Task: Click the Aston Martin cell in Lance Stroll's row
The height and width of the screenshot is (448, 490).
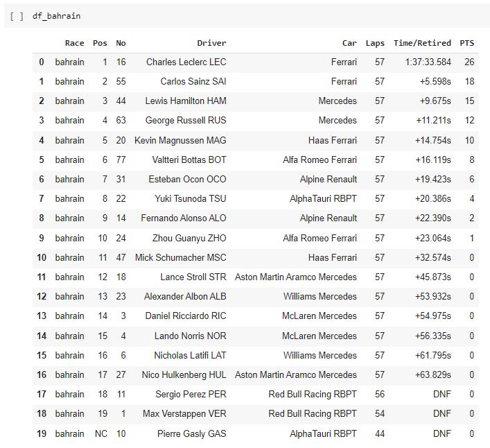Action: click(x=296, y=277)
